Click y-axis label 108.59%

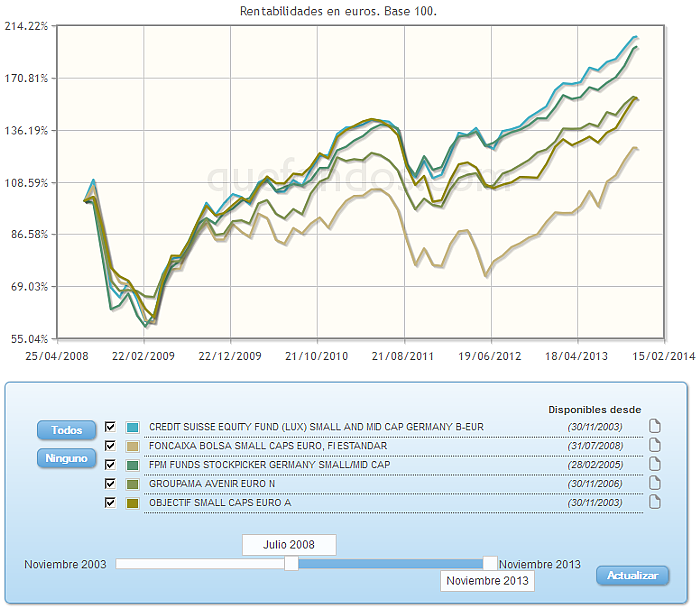26,183
